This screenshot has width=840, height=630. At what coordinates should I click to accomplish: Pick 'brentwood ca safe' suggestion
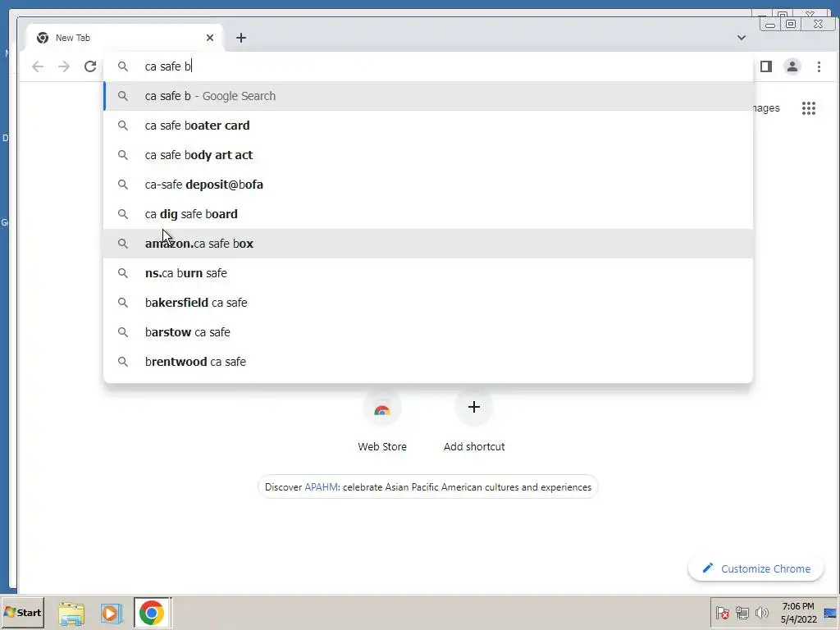(428, 361)
